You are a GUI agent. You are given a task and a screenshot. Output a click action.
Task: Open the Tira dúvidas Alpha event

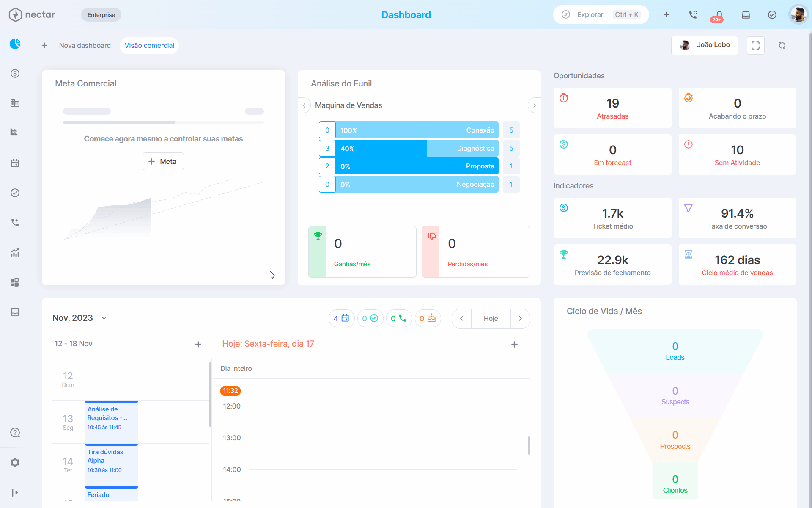click(111, 465)
